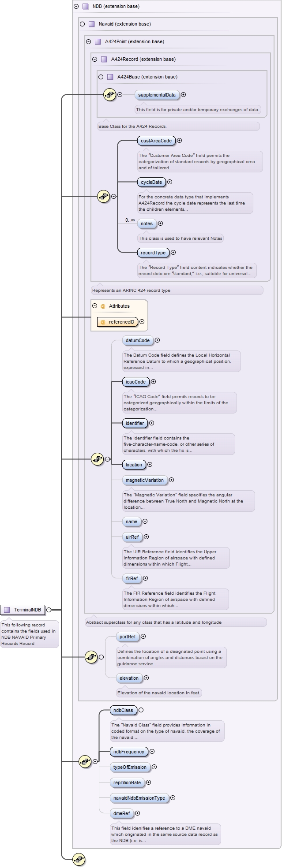Click the purple square icon next to TerminalNDB
282x868 pixels.
tap(7, 610)
